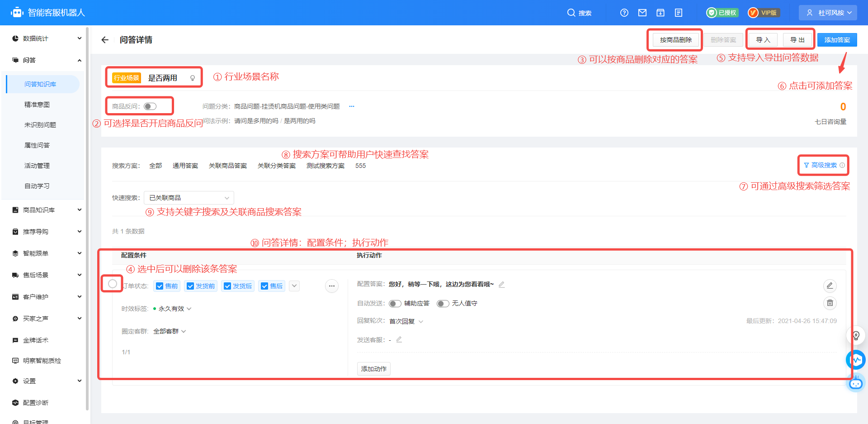Viewport: 868px width, 424px height.
Task: Expand the 设置 sidebar section
Action: pos(80,381)
